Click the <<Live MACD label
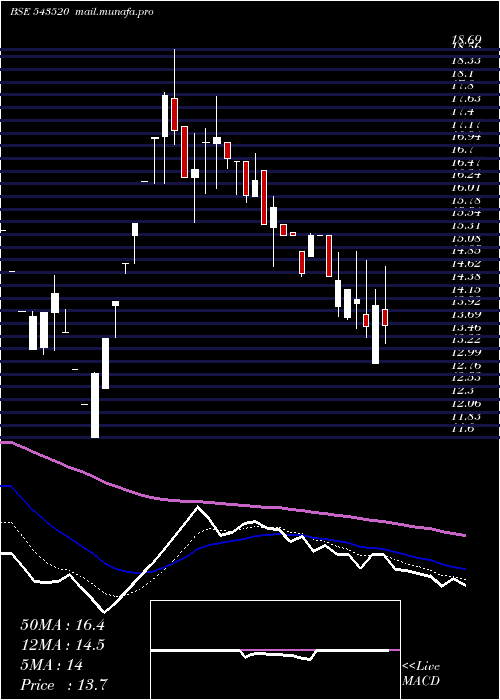The width and height of the screenshot is (500, 700). pos(421,674)
